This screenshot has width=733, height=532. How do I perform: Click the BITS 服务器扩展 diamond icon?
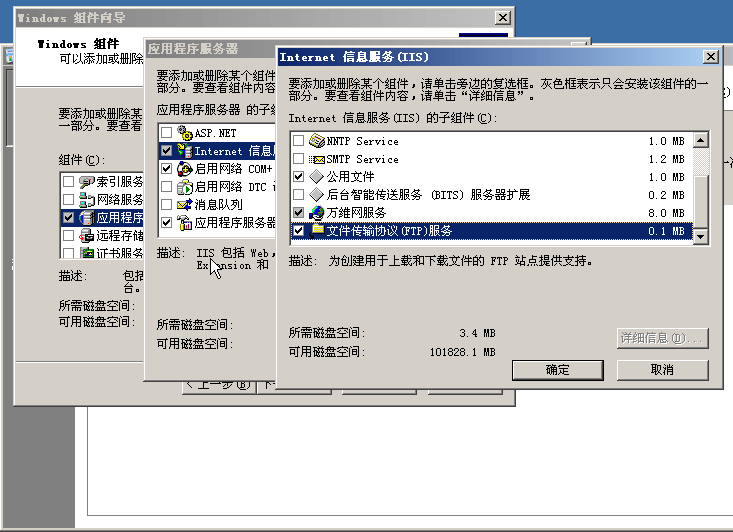pyautogui.click(x=317, y=194)
